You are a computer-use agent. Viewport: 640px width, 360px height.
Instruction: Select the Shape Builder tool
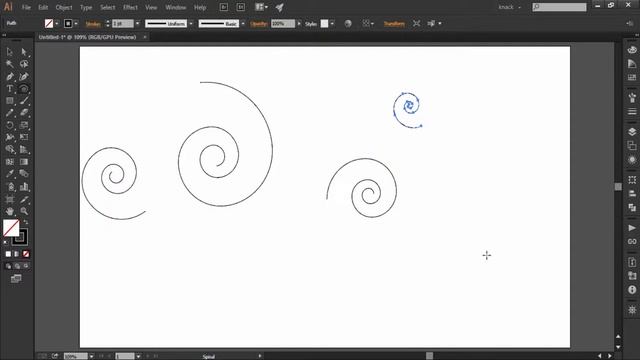click(x=9, y=149)
